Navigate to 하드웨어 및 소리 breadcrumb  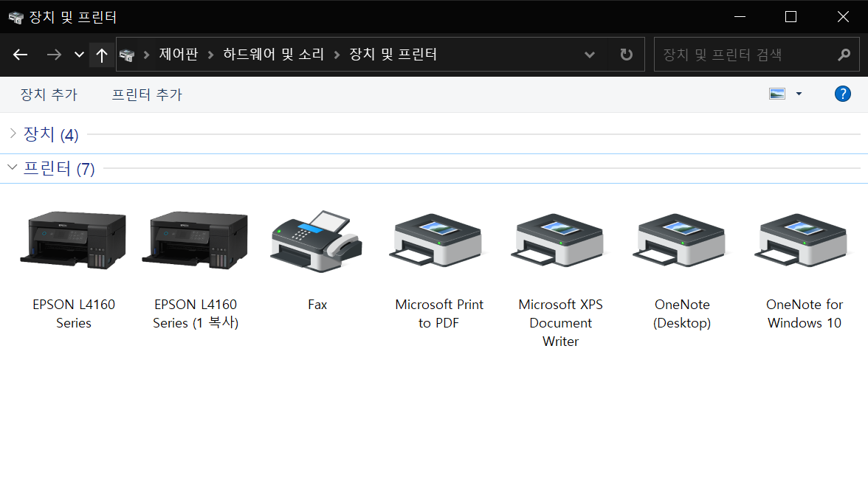273,55
